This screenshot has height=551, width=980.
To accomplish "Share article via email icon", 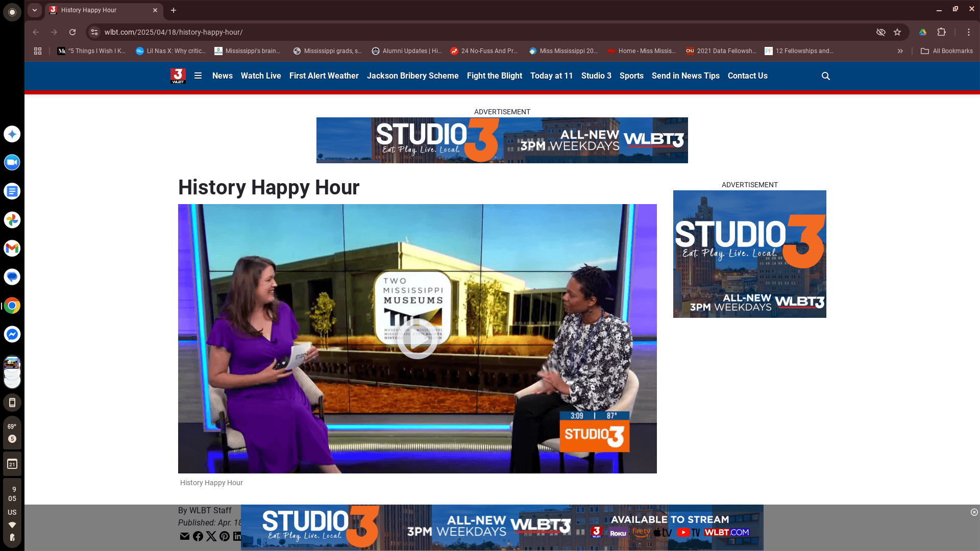I will 185,536.
